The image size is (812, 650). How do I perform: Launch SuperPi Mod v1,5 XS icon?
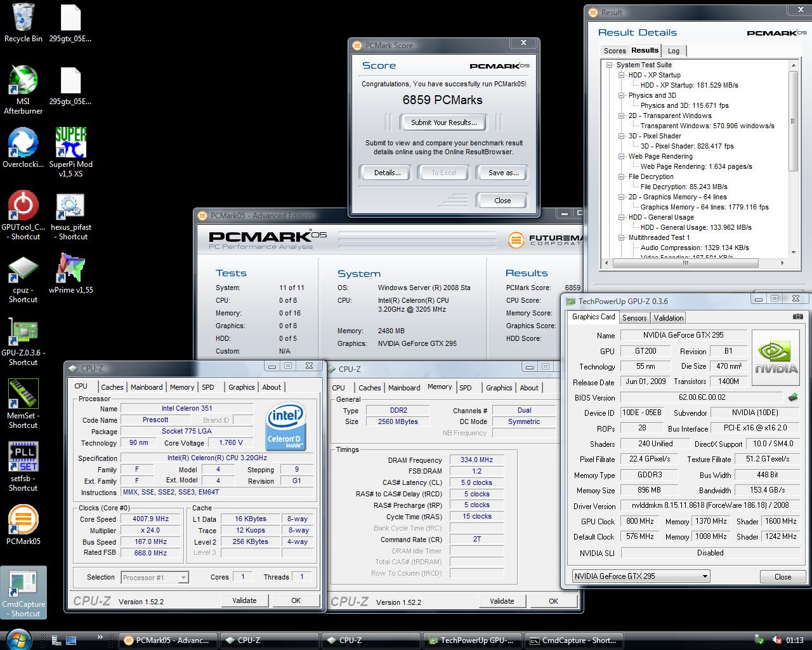click(x=71, y=152)
